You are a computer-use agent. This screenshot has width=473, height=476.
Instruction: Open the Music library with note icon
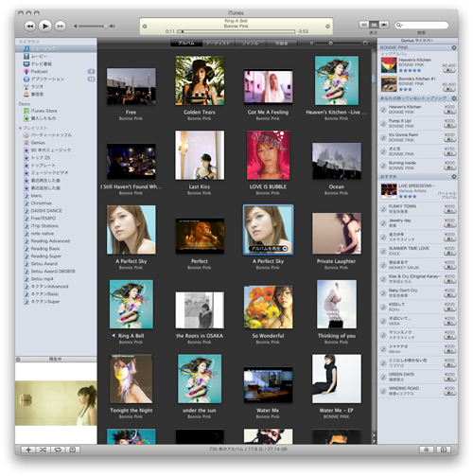point(26,48)
